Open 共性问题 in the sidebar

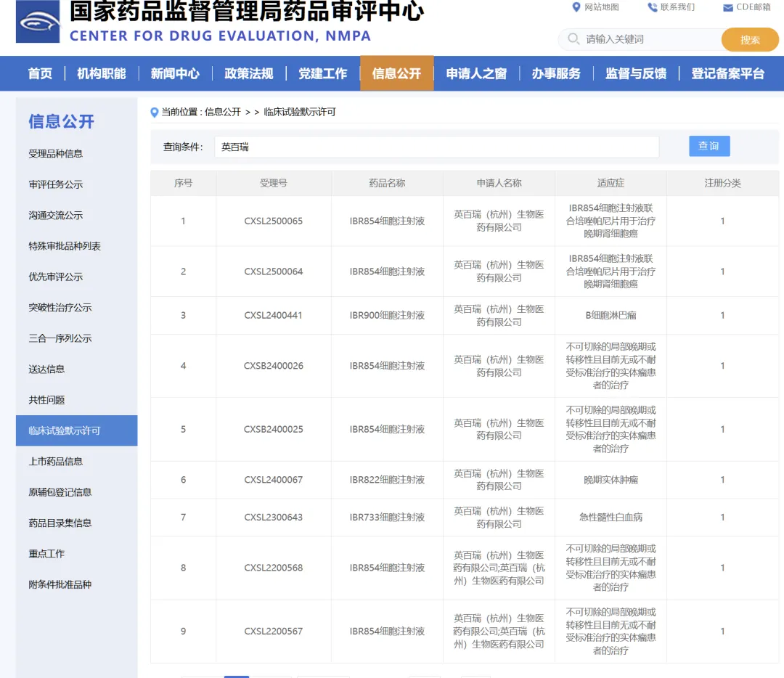(x=46, y=400)
